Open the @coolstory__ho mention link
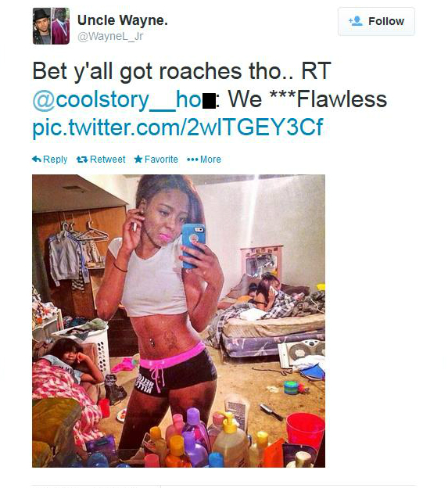Viewport: 448px width, 488px height. tap(124, 99)
